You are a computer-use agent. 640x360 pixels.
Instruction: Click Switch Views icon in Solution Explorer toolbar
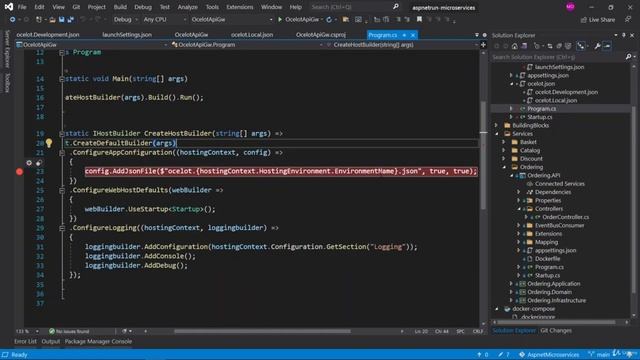(x=524, y=46)
